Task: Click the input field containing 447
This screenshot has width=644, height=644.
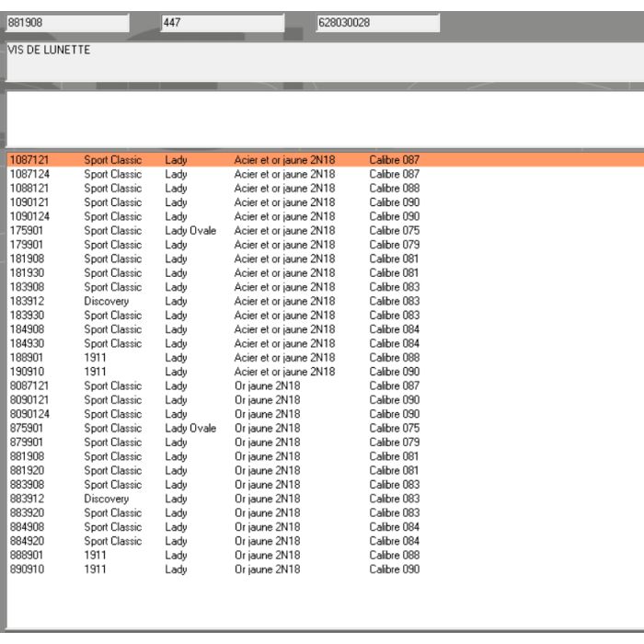Action: [x=223, y=23]
